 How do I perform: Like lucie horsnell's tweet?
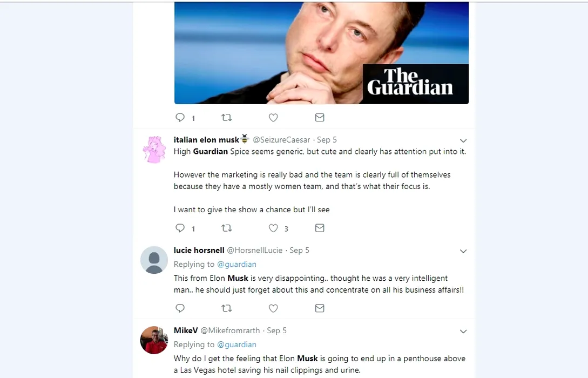click(273, 308)
